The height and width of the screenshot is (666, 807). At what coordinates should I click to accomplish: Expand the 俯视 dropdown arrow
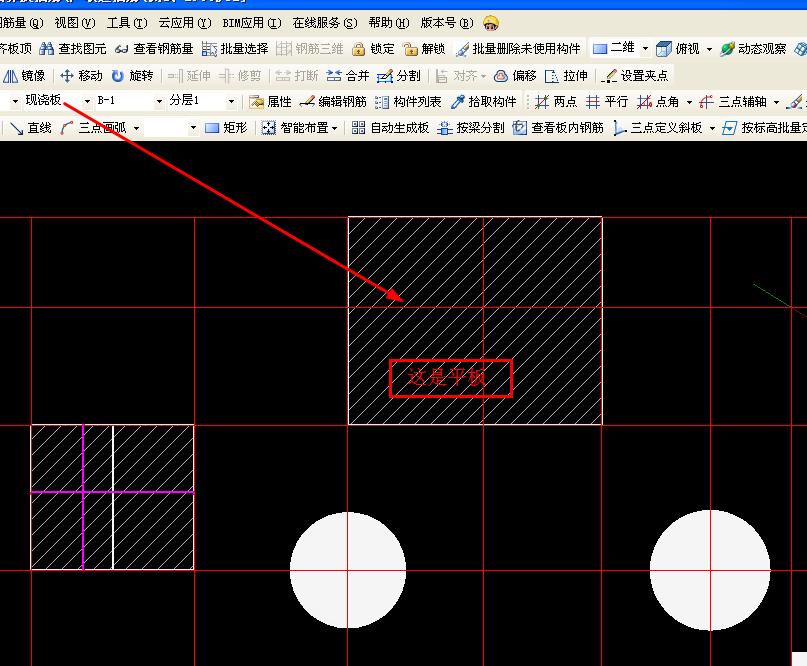(x=709, y=49)
